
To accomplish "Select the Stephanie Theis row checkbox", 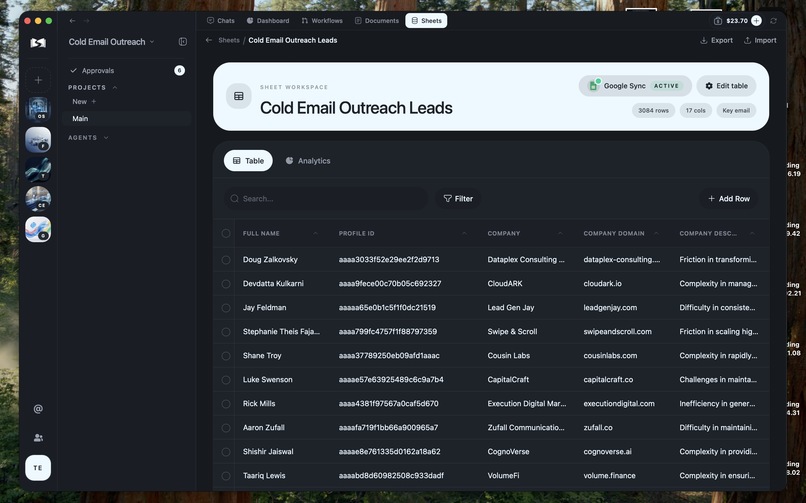I will coord(226,332).
